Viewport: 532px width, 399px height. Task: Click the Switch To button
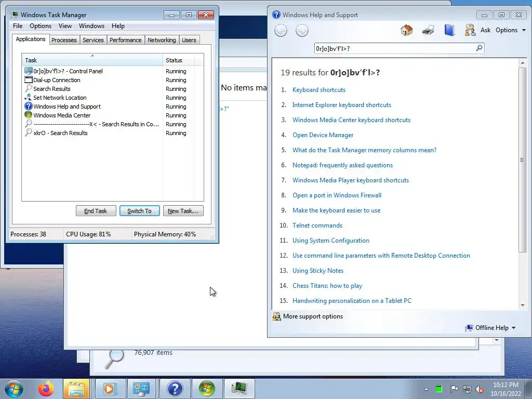click(x=139, y=211)
